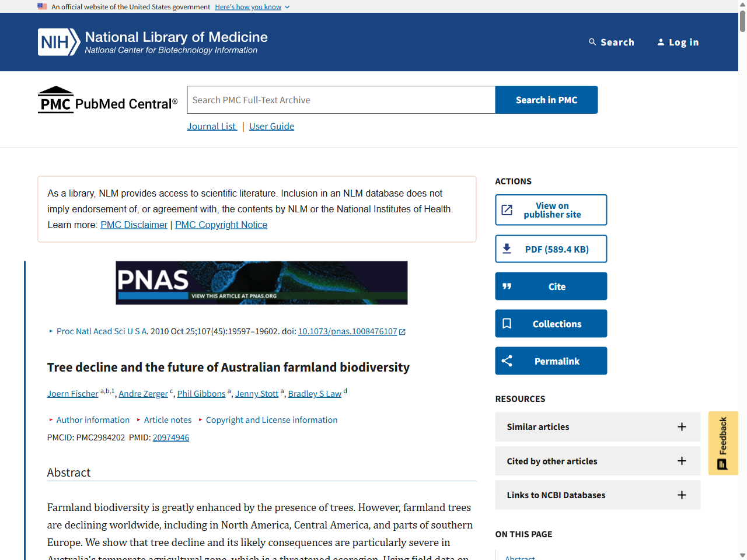The image size is (747, 560).
Task: Open the Permalink share option
Action: [551, 361]
